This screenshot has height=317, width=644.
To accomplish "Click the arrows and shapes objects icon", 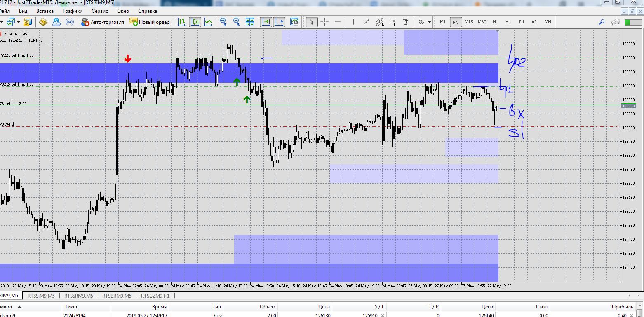I will point(422,22).
